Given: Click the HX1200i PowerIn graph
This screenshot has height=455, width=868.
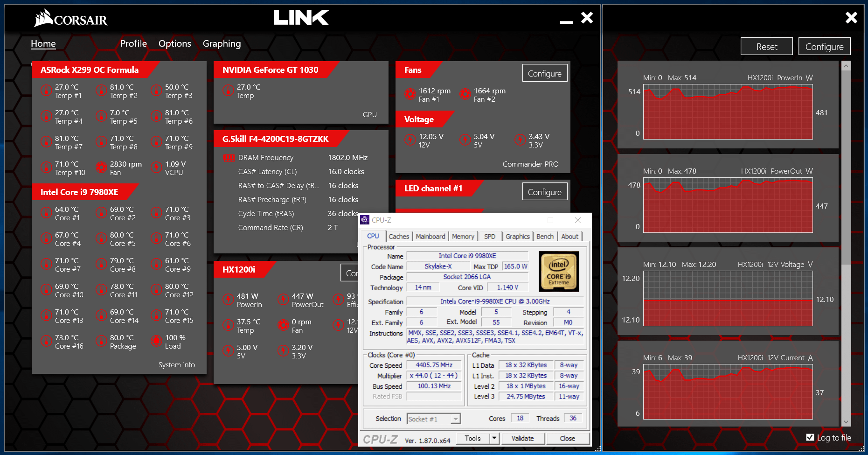Looking at the screenshot, I should pos(728,112).
